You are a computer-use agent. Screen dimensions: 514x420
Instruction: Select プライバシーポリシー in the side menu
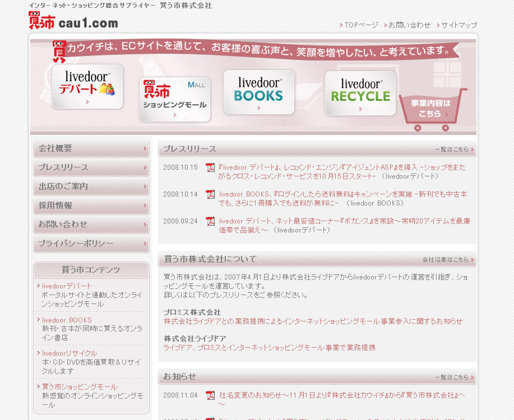[91, 244]
